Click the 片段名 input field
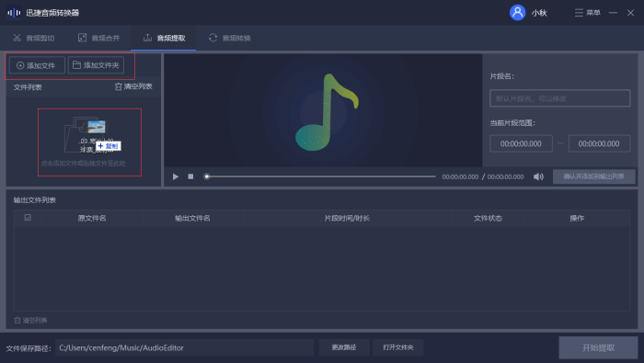This screenshot has width=644, height=363. [x=559, y=98]
